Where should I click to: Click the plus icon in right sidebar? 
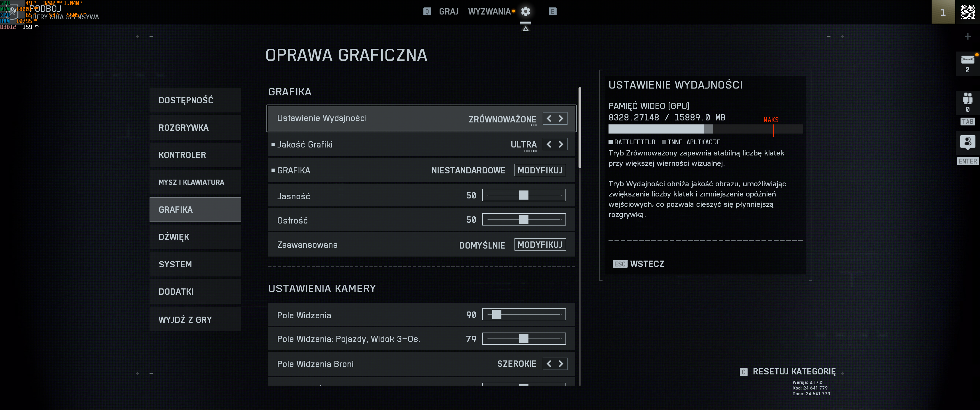(967, 36)
